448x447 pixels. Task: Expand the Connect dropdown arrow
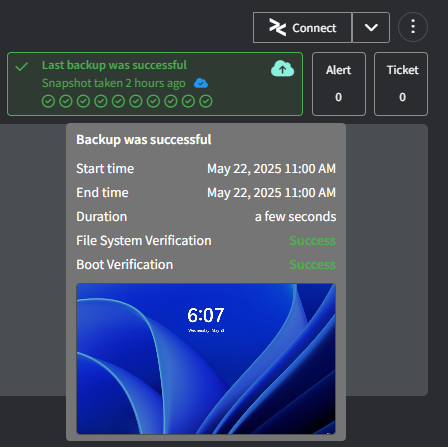point(371,28)
